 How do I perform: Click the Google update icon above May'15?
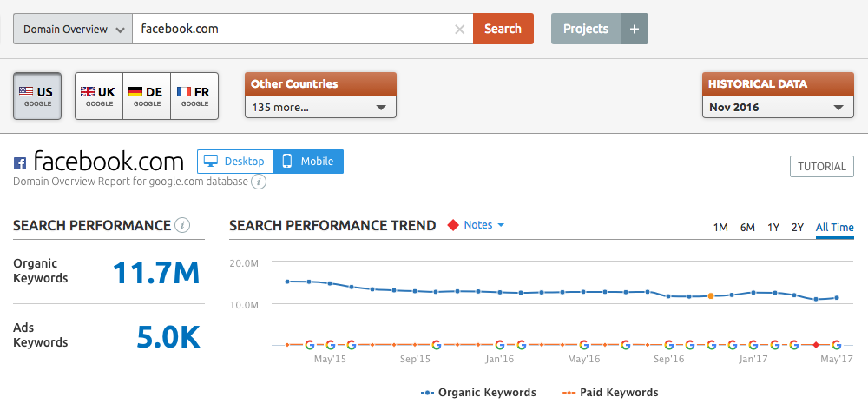click(x=331, y=345)
